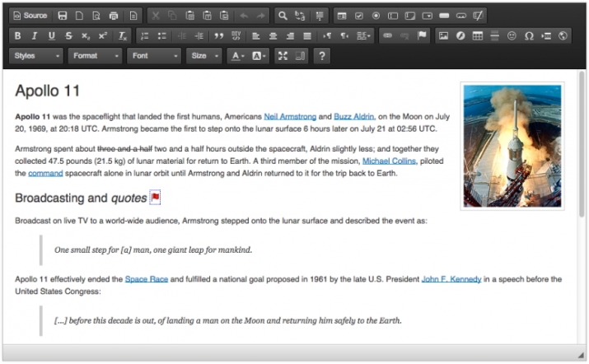Increase the indent
The image size is (589, 364).
click(199, 36)
